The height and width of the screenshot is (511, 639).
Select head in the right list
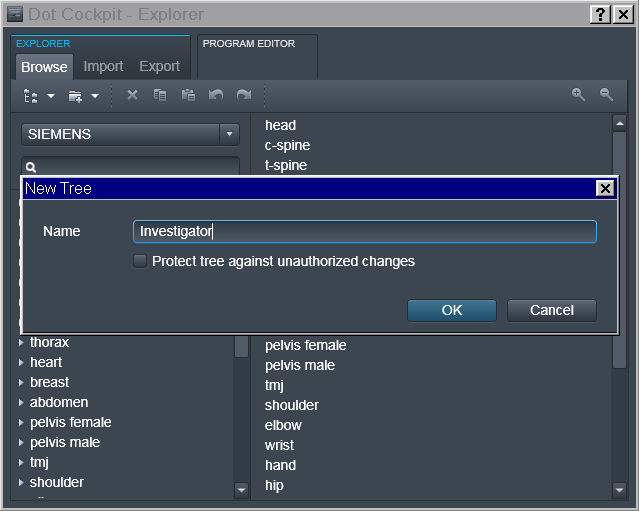[280, 125]
